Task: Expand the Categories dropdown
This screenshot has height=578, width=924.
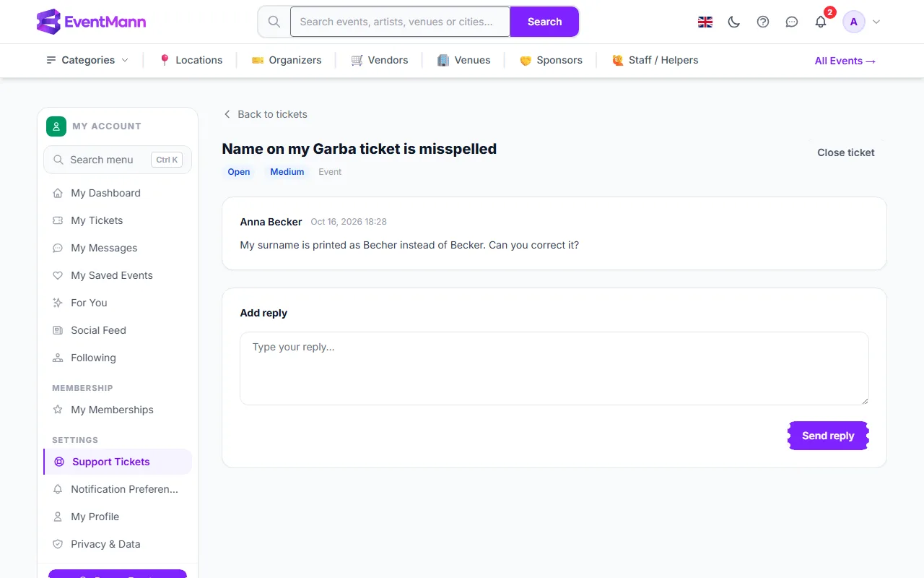Action: tap(87, 60)
